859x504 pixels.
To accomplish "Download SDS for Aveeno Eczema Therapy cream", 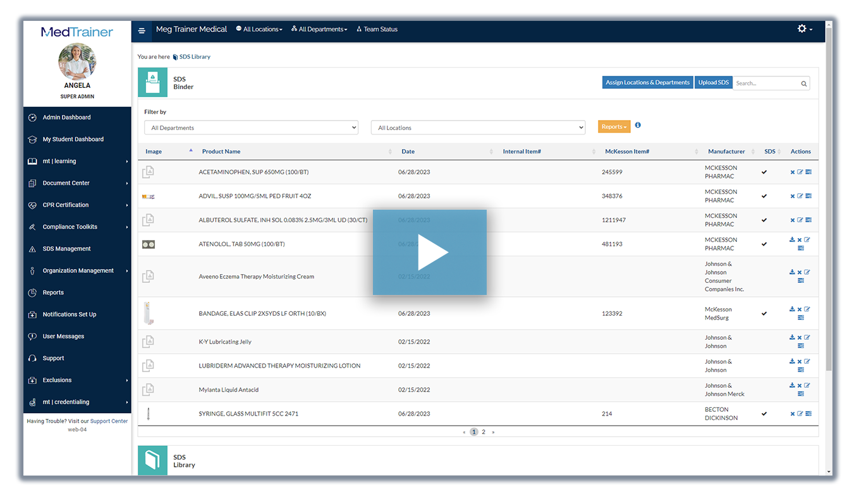I will pyautogui.click(x=792, y=272).
